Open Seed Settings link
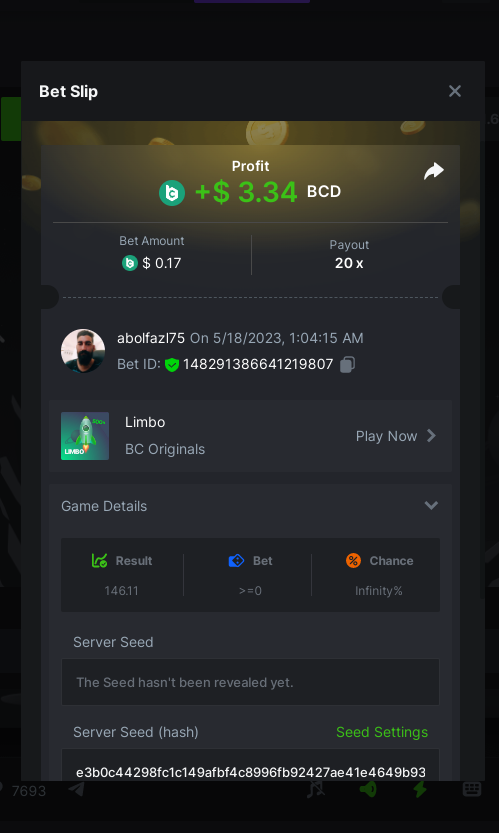This screenshot has width=499, height=833. pyautogui.click(x=382, y=732)
